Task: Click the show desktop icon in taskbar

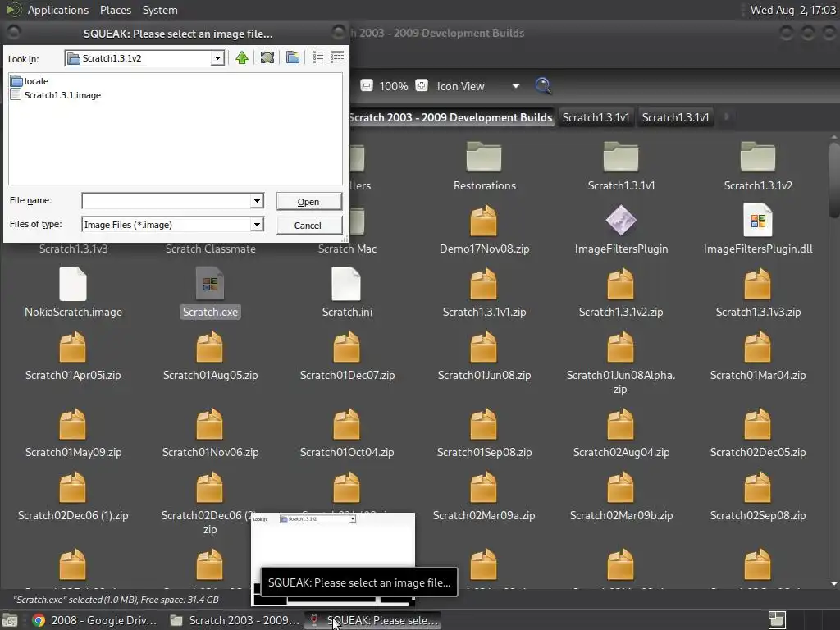Action: click(10, 620)
